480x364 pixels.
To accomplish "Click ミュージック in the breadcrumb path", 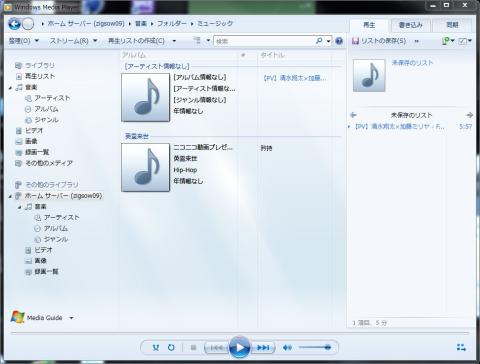I will click(215, 23).
